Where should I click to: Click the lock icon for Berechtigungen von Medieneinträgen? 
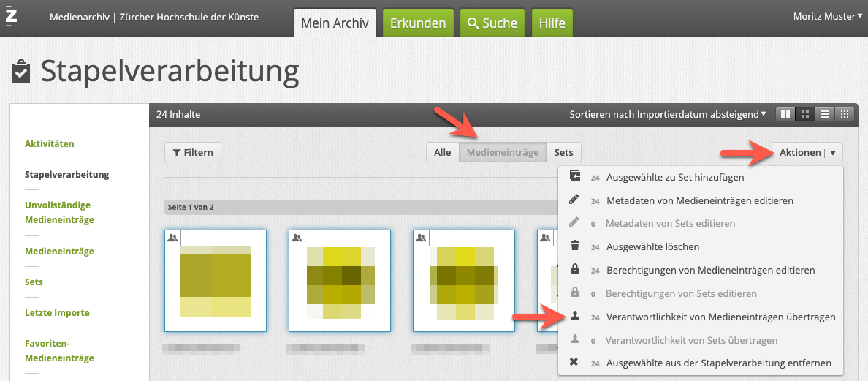click(x=575, y=270)
